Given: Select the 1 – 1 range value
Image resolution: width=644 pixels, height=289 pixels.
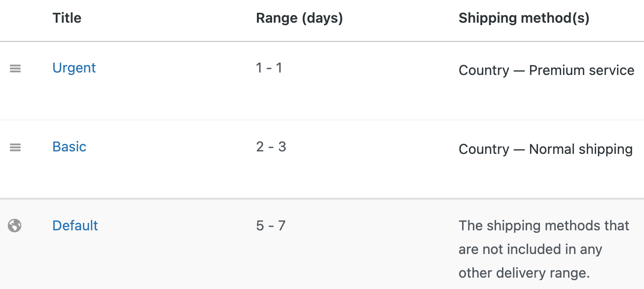Looking at the screenshot, I should pyautogui.click(x=269, y=68).
